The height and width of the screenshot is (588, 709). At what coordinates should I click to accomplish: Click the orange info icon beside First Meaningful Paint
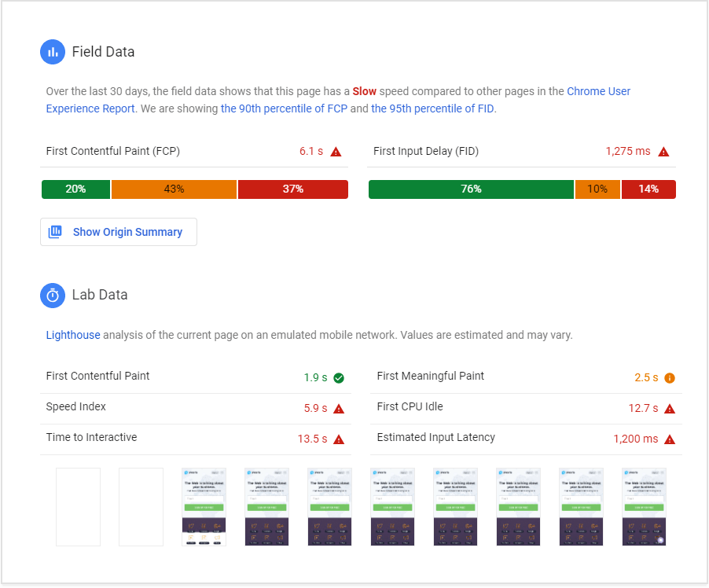(668, 377)
